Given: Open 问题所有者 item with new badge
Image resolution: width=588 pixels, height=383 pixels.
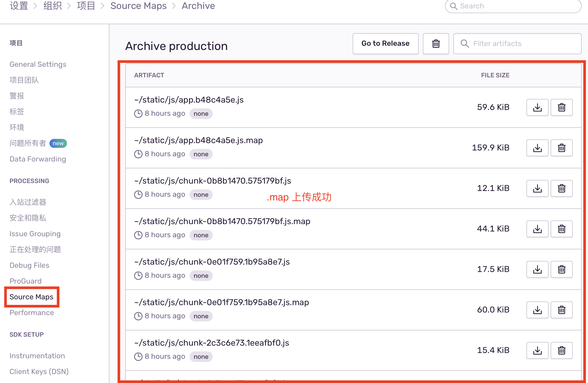Looking at the screenshot, I should click(x=28, y=143).
